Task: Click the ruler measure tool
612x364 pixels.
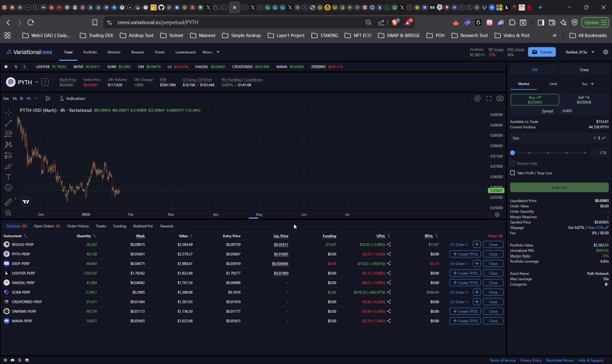Action: pos(8,202)
